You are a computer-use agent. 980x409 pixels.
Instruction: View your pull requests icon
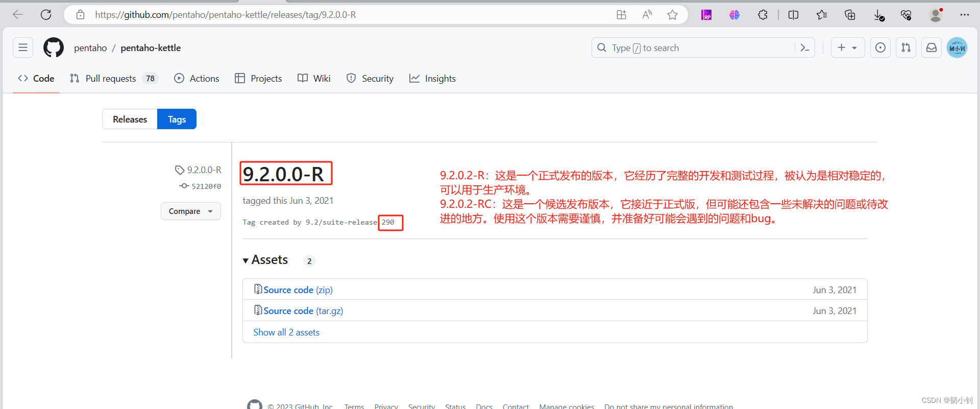(906, 47)
